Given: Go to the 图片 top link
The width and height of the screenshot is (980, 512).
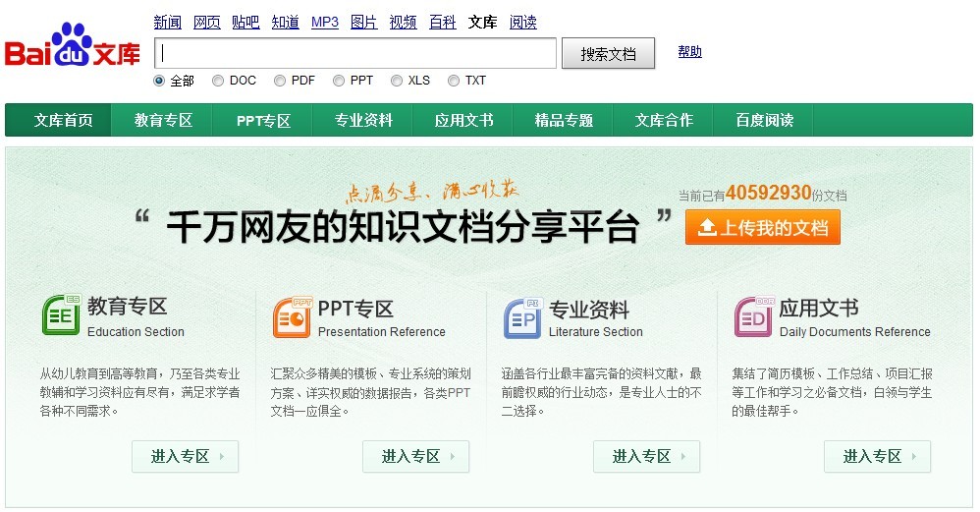Looking at the screenshot, I should click(x=363, y=23).
